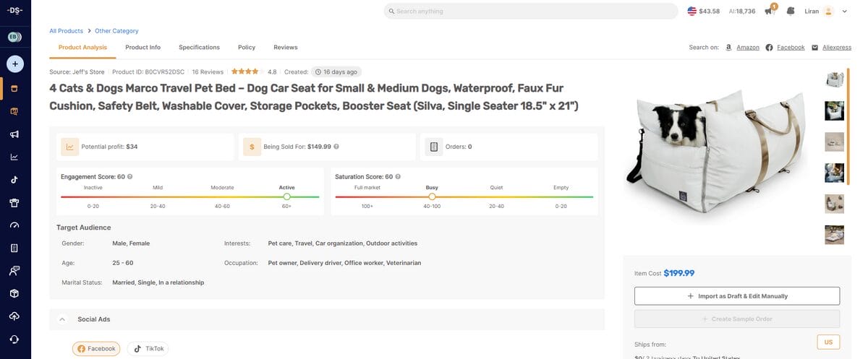Click the main product image
The width and height of the screenshot is (868, 359).
[716, 152]
